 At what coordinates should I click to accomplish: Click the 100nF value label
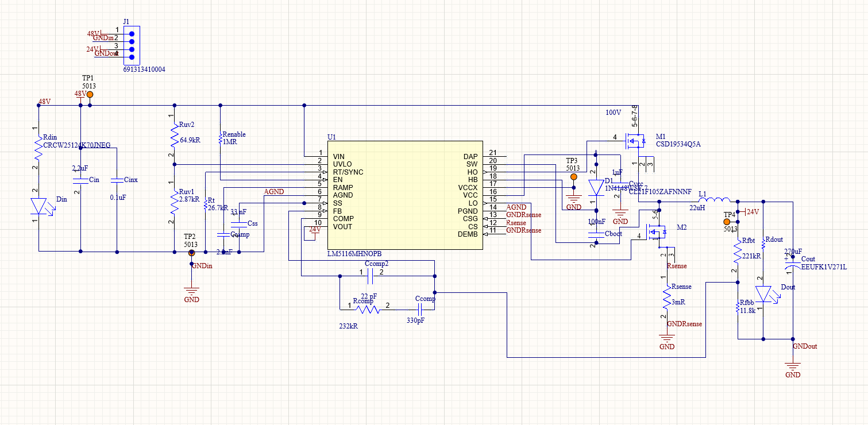pos(596,222)
